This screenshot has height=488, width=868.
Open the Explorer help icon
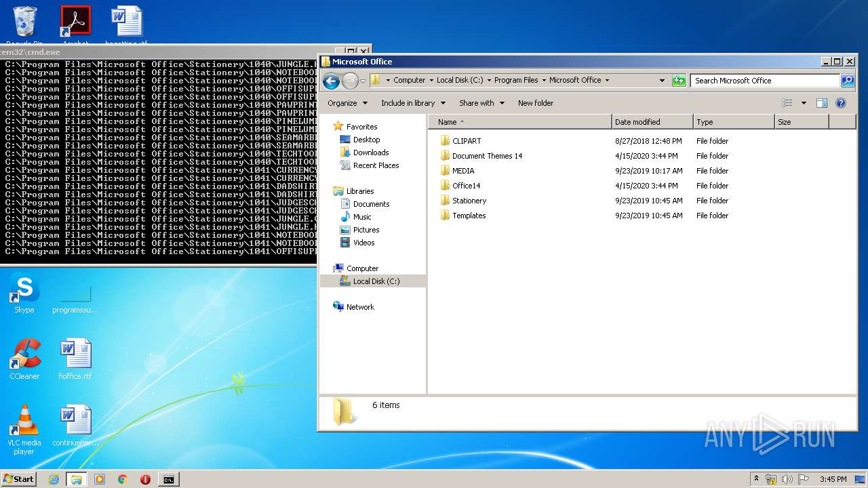[x=841, y=103]
